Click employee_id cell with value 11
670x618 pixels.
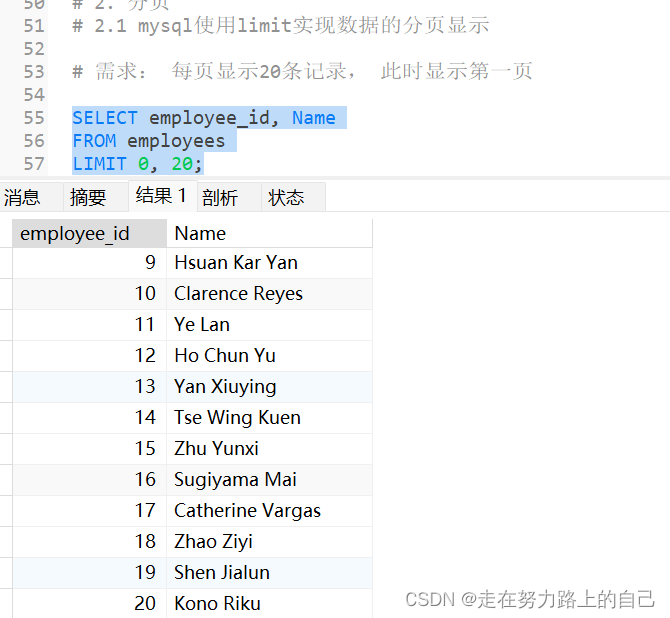[89, 325]
